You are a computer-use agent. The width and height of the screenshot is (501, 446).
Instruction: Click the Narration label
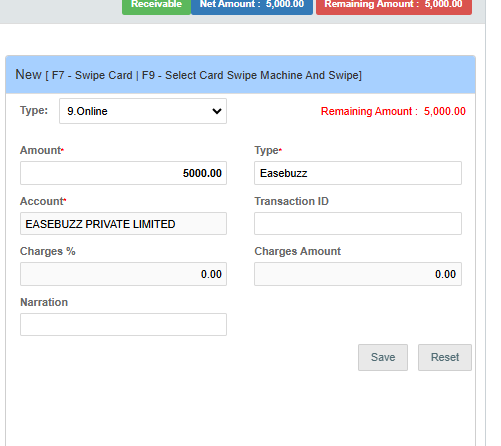(x=44, y=302)
